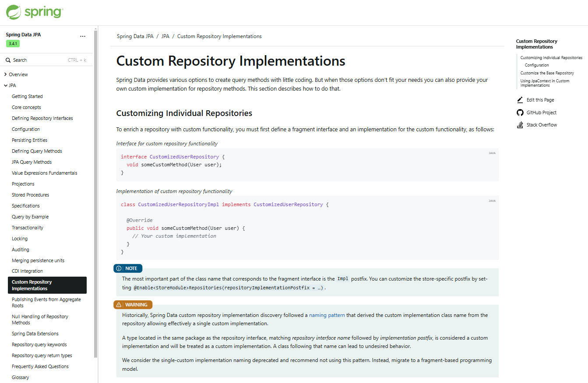This screenshot has height=383, width=588.
Task: Jump to Customize the Base Repository
Action: pyautogui.click(x=547, y=73)
